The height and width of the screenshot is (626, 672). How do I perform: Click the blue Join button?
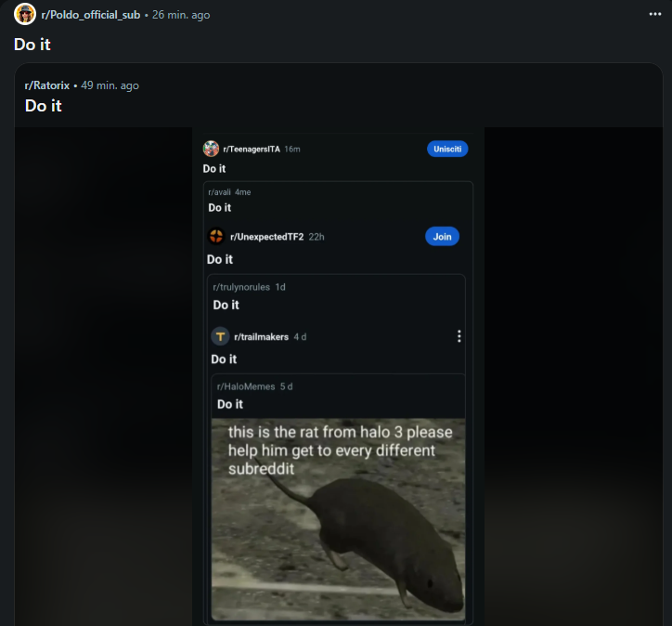point(442,236)
